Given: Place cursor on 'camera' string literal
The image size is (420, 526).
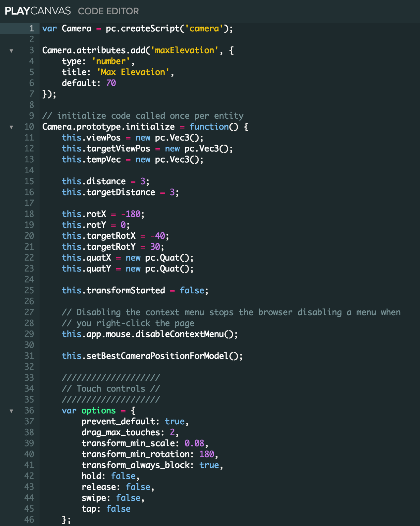Looking at the screenshot, I should pos(204,28).
